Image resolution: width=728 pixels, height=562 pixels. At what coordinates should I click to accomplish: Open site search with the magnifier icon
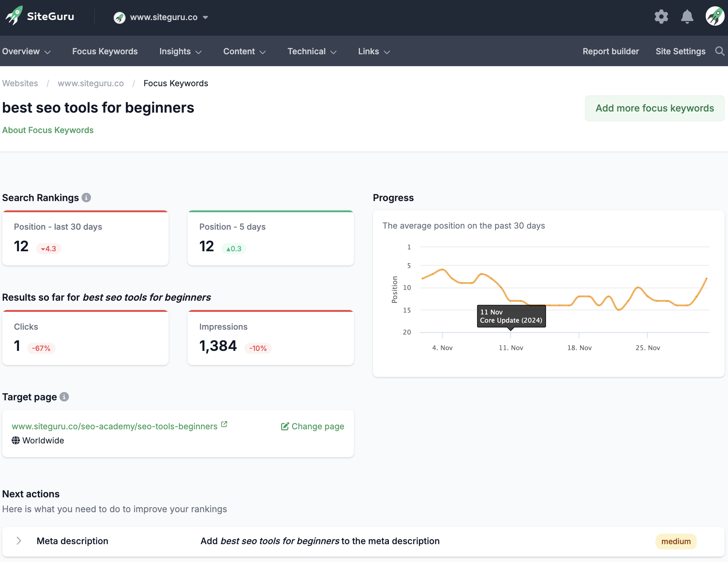[720, 51]
